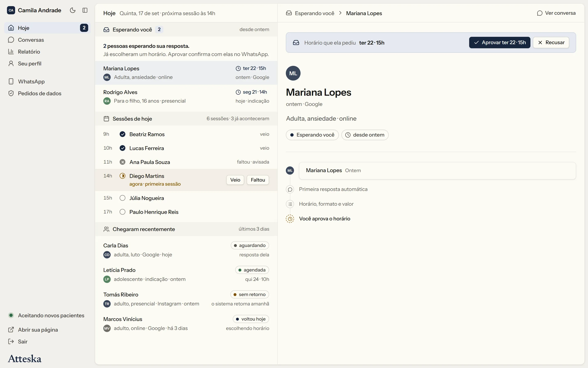
Task: Click Esperando você breadcrumb
Action: tap(310, 13)
